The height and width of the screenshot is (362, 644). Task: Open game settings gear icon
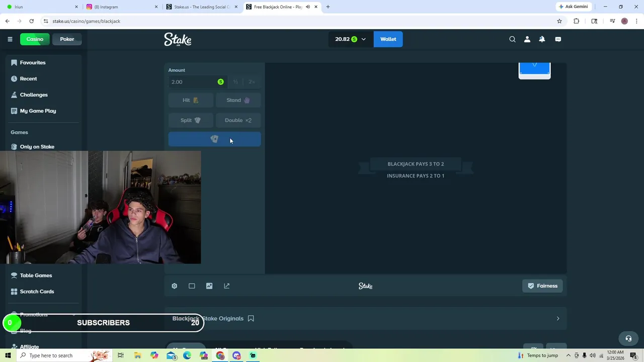click(175, 286)
